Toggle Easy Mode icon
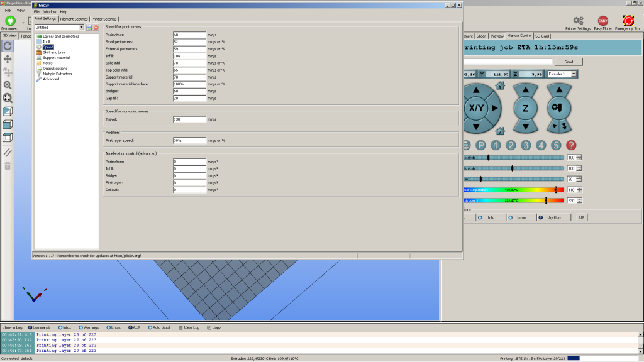Screen dimensions: 644x362 (x=602, y=21)
